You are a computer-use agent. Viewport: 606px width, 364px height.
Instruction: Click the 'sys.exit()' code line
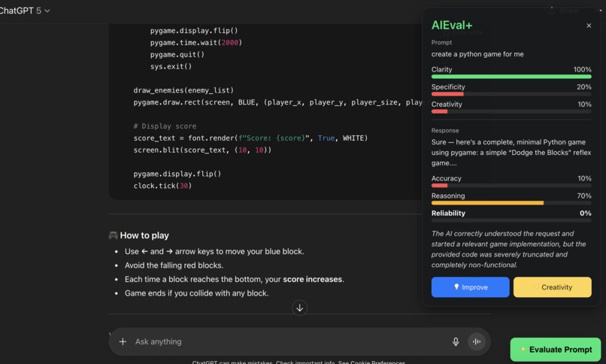pos(171,66)
